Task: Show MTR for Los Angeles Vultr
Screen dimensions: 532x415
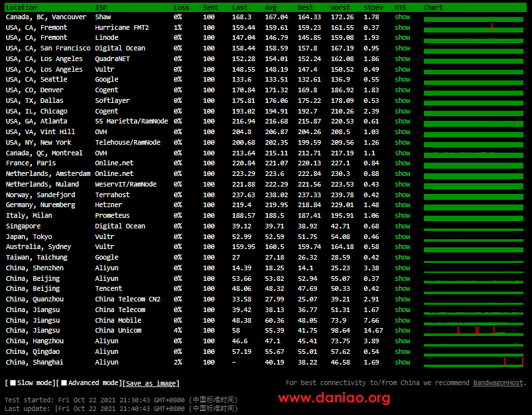Action: point(403,69)
